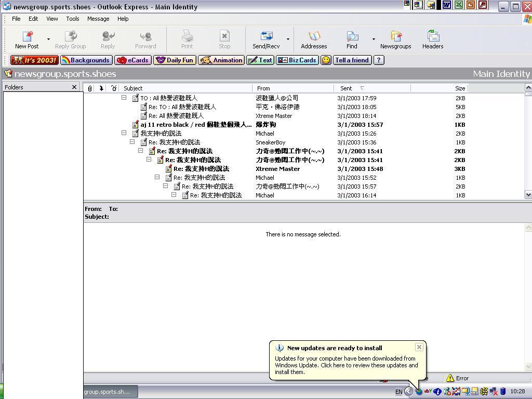Click the New Post toolbar icon
This screenshot has width=532, height=399.
pyautogui.click(x=27, y=36)
